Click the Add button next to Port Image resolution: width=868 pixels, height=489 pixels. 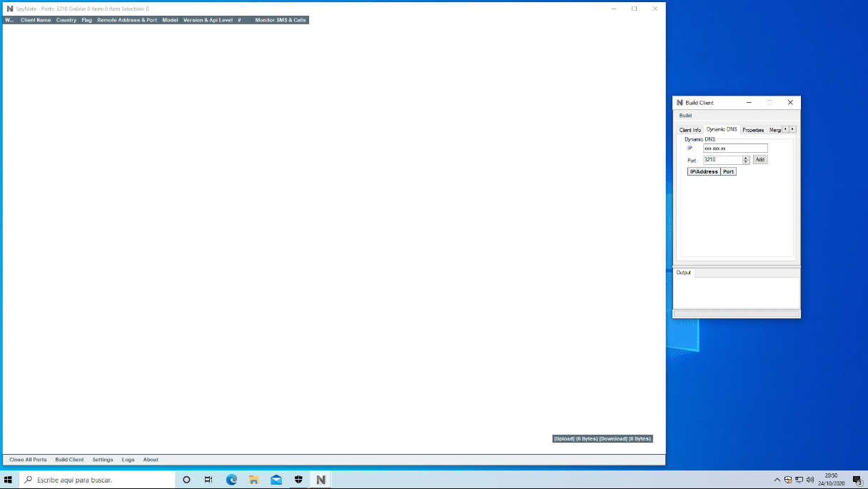click(760, 160)
